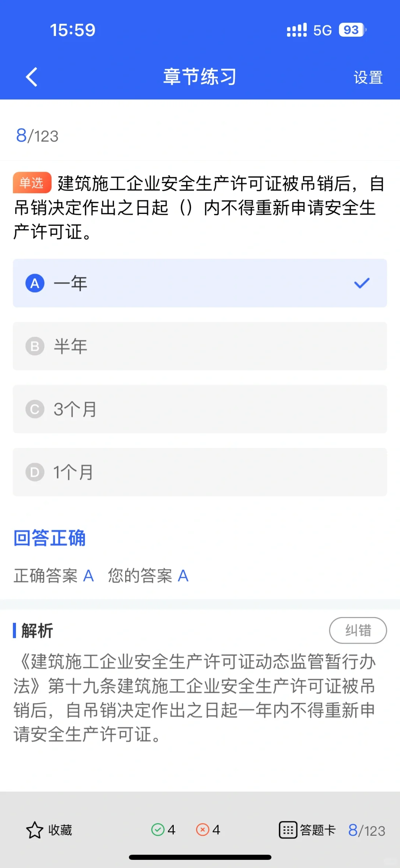Tap the 8/123 progress counter at bottom
Image resolution: width=400 pixels, height=868 pixels.
367,830
